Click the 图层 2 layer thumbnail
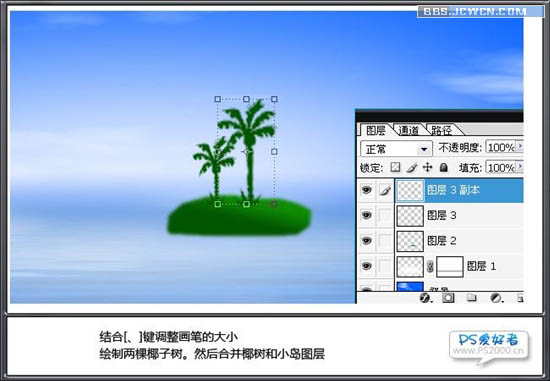550x381 pixels. [x=410, y=241]
